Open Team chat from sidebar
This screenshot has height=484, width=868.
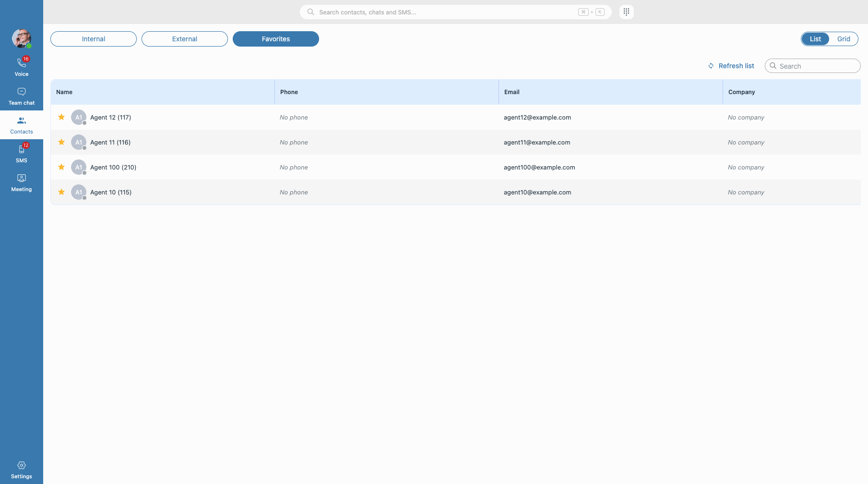(x=22, y=96)
